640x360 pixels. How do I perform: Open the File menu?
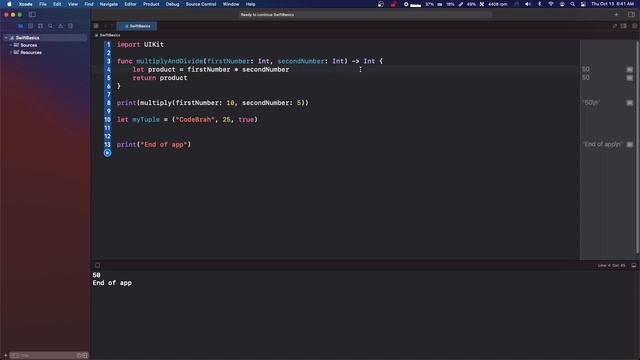click(x=43, y=4)
